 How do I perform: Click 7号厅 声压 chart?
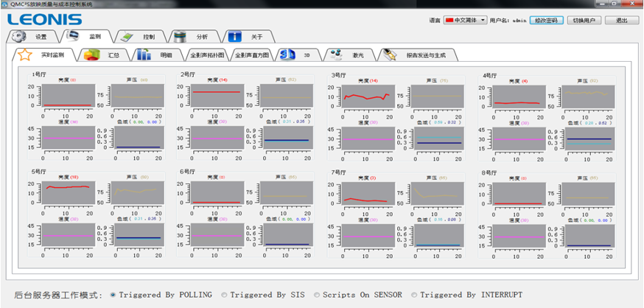click(438, 195)
